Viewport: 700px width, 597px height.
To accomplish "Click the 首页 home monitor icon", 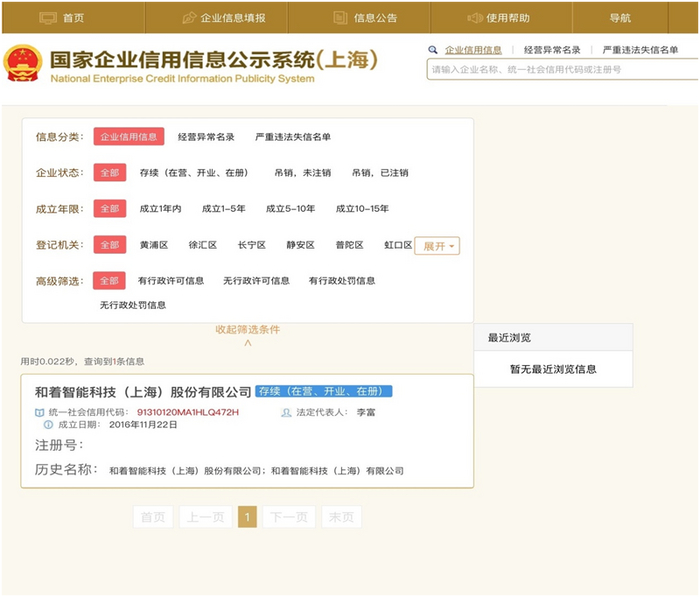I will point(47,18).
